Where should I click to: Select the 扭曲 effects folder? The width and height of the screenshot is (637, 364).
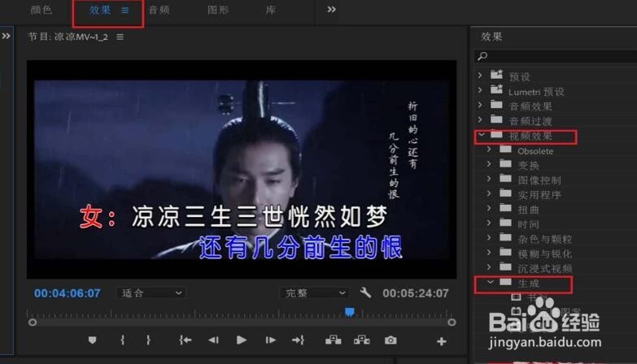click(528, 210)
